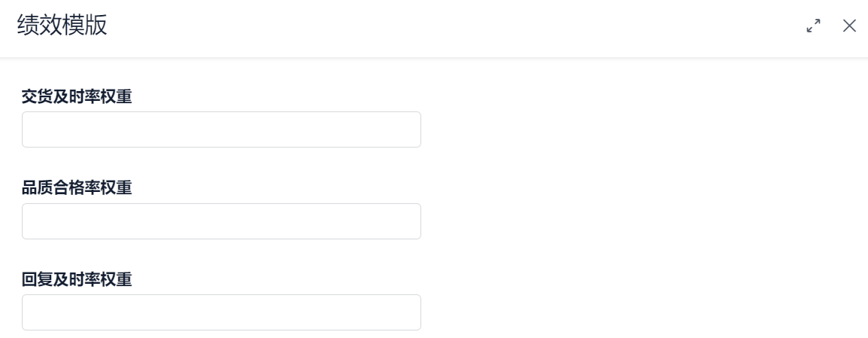Viewport: 868px width, 338px height.
Task: Click the 交货及时率权重 label
Action: (77, 96)
